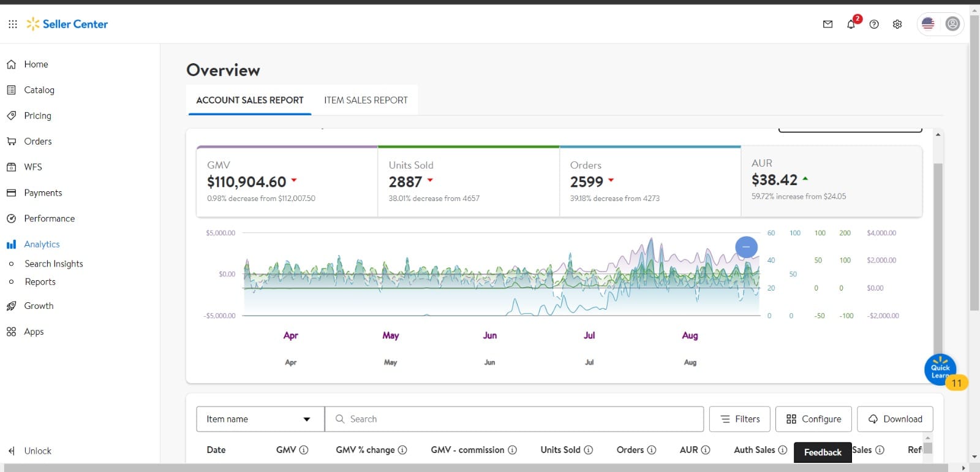The width and height of the screenshot is (980, 472).
Task: Click the blue minus circle on chart
Action: pyautogui.click(x=746, y=247)
